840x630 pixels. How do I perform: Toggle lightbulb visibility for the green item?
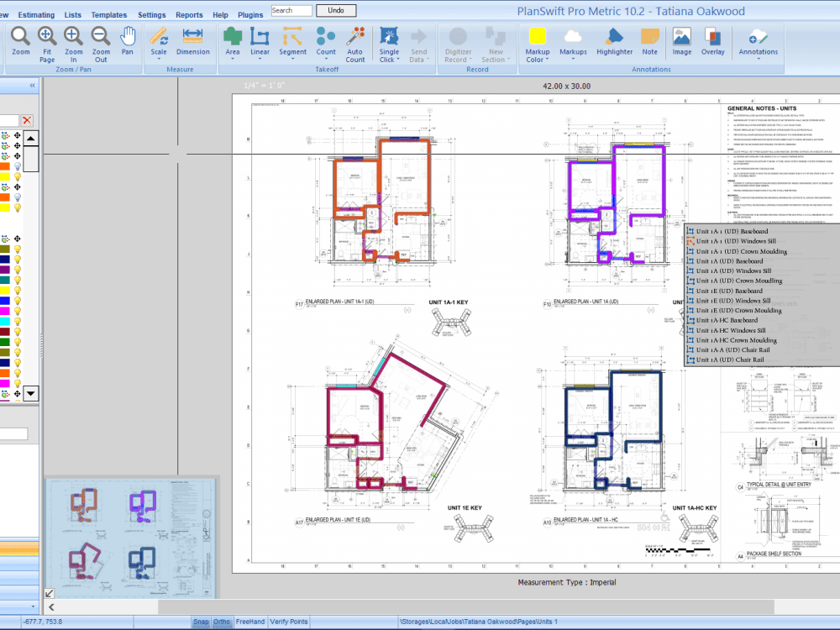tap(17, 342)
